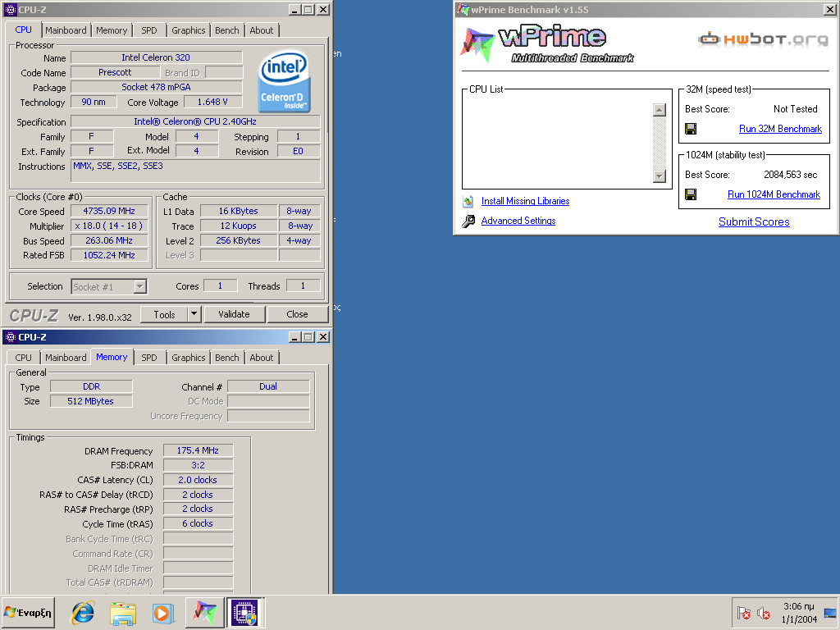Open Bench tab in top CPU-Z window

click(x=227, y=30)
